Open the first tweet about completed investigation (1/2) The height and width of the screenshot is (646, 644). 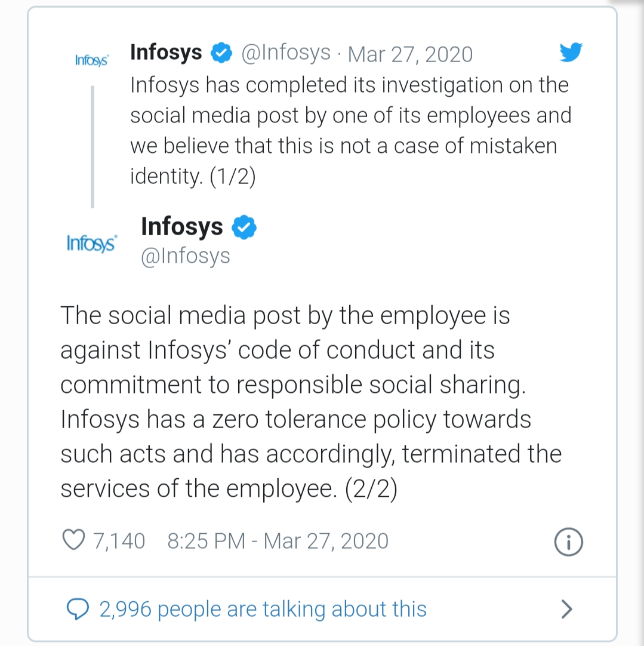[349, 130]
